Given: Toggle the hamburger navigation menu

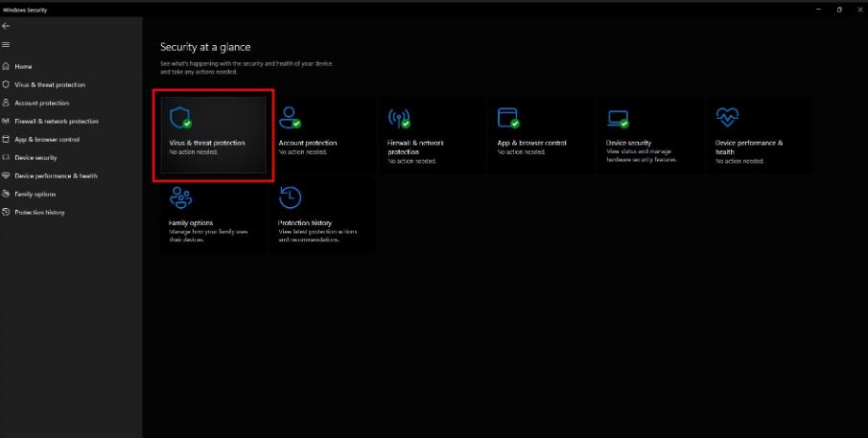Looking at the screenshot, I should click(x=6, y=45).
